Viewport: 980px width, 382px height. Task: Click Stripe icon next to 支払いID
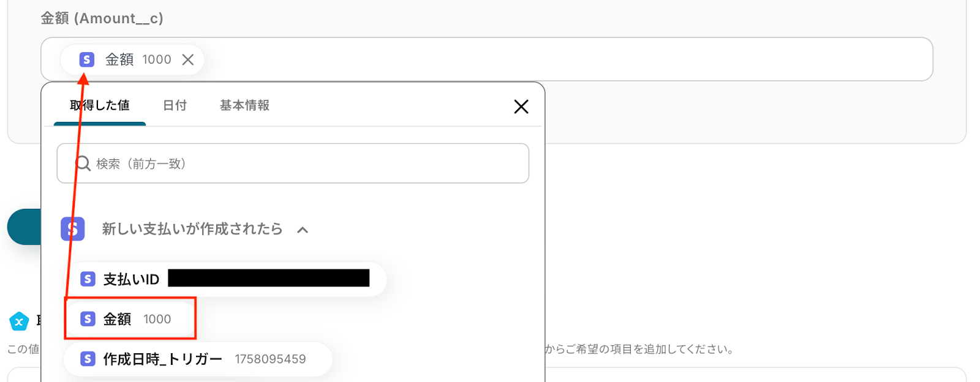(88, 279)
